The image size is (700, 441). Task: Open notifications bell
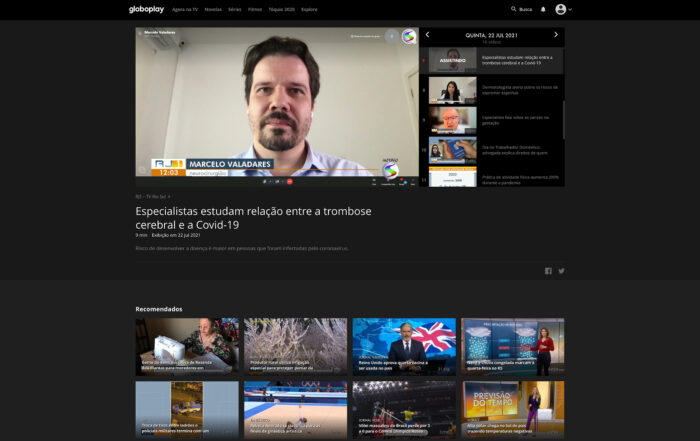(x=543, y=9)
